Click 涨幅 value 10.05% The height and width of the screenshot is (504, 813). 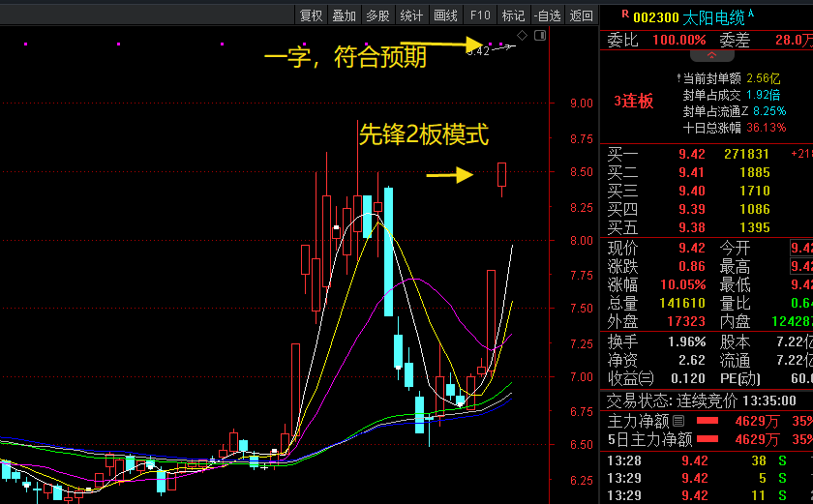pyautogui.click(x=683, y=285)
